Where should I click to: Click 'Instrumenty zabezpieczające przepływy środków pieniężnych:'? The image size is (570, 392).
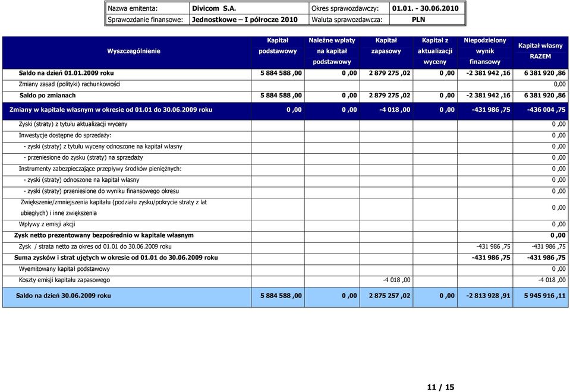point(100,169)
